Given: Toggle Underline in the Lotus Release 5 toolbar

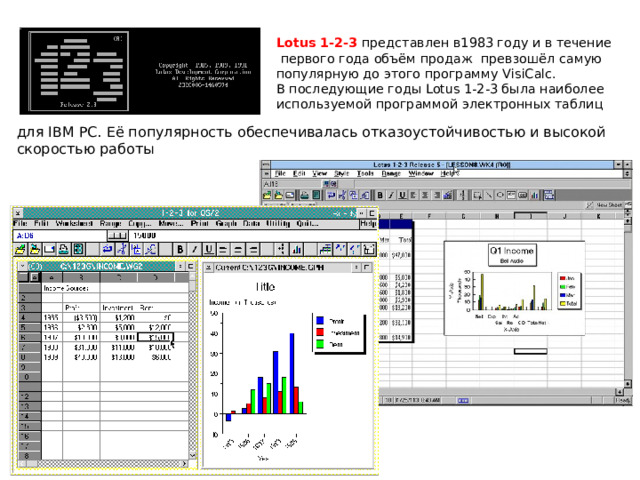Looking at the screenshot, I should click(x=402, y=195).
